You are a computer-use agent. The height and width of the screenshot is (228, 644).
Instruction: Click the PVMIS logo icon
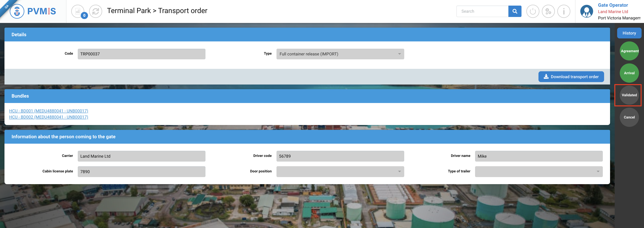pyautogui.click(x=17, y=11)
